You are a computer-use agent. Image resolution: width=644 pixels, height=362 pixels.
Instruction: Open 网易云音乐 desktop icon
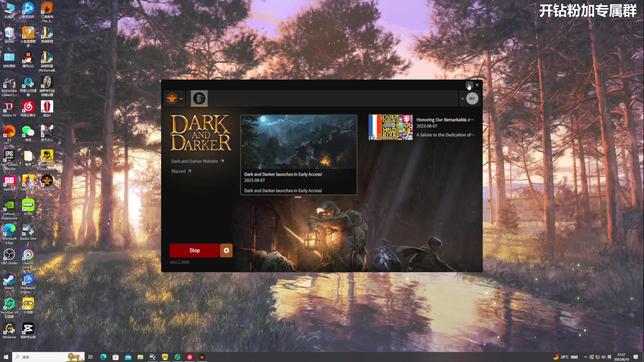[28, 109]
